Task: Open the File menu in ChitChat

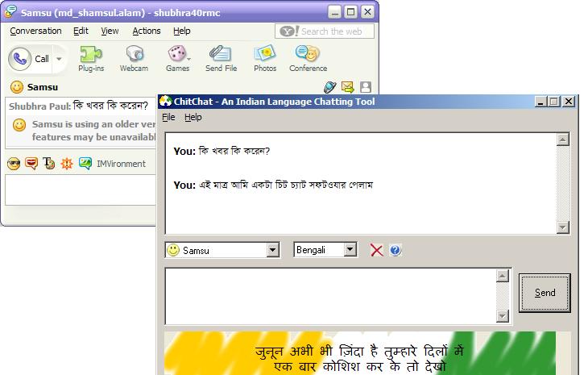Action: tap(168, 117)
